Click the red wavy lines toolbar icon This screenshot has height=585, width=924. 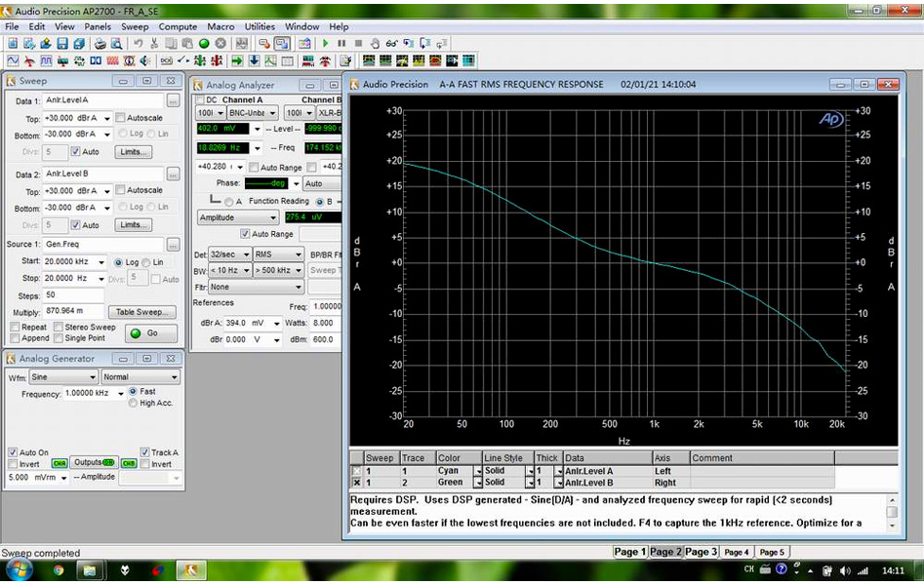112,60
